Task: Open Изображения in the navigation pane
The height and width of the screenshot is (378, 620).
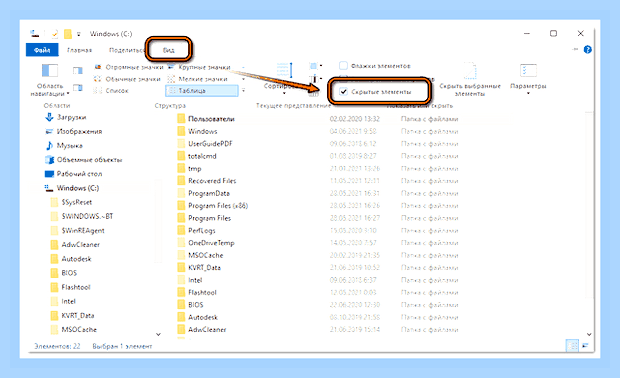Action: 79,131
